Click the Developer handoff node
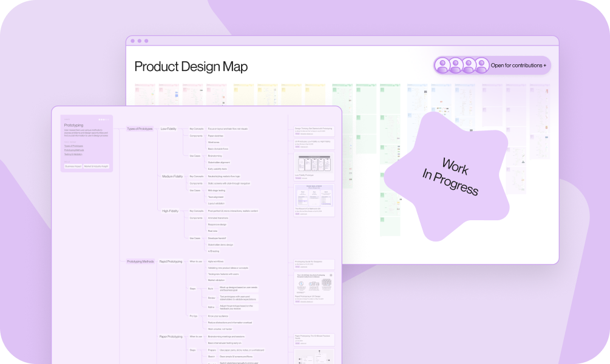 point(217,238)
